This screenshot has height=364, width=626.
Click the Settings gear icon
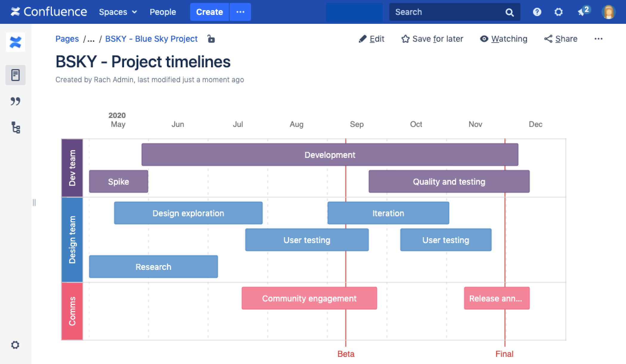pyautogui.click(x=559, y=12)
